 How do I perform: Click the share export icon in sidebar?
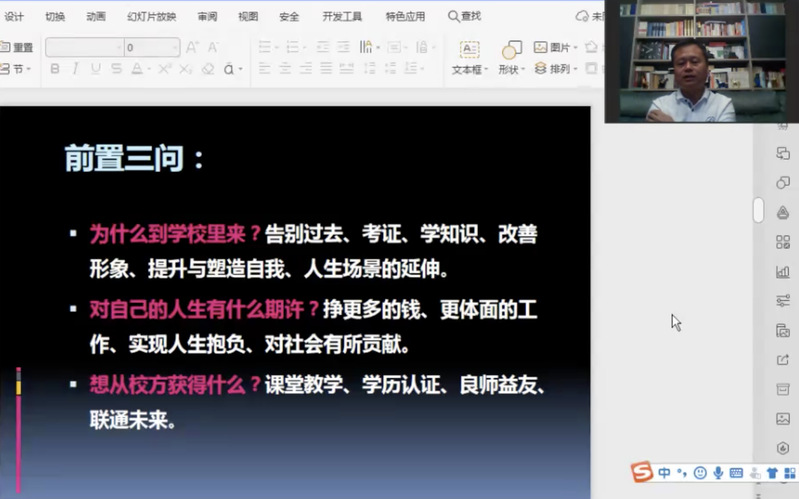coord(783,360)
